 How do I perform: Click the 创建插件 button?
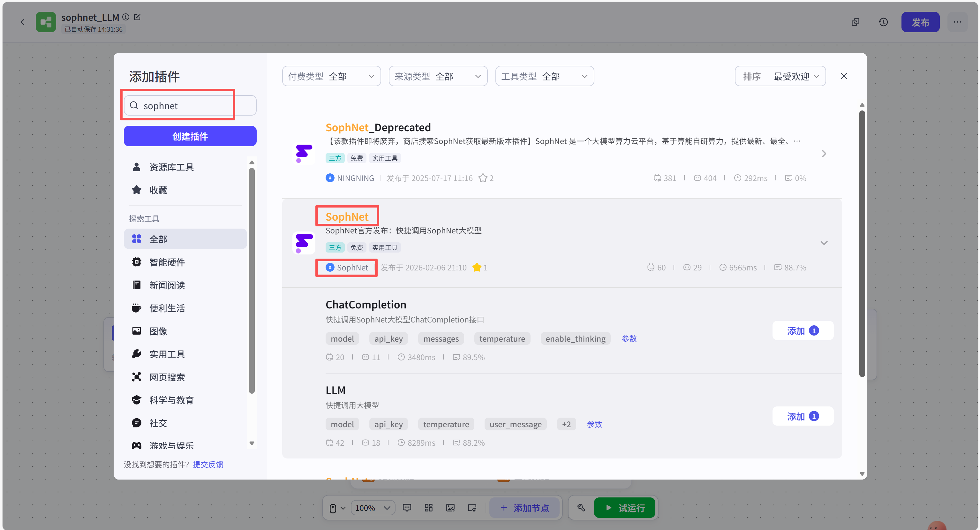pyautogui.click(x=190, y=136)
